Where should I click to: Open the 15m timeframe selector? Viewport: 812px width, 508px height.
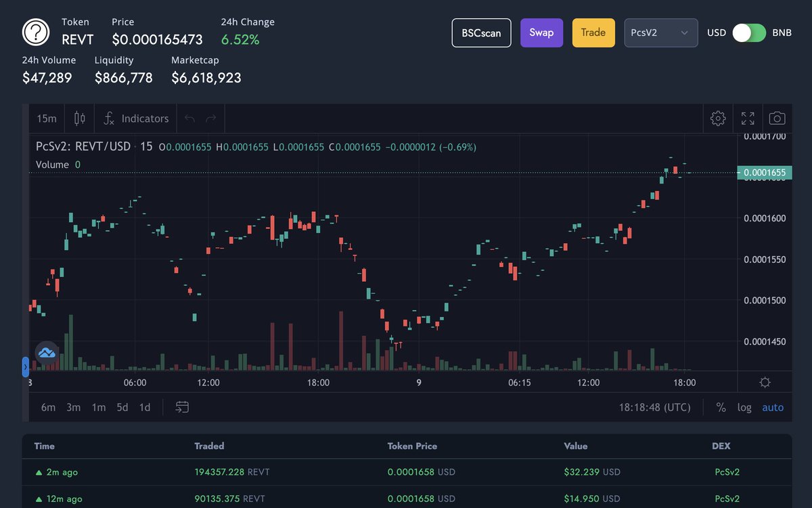tap(46, 118)
